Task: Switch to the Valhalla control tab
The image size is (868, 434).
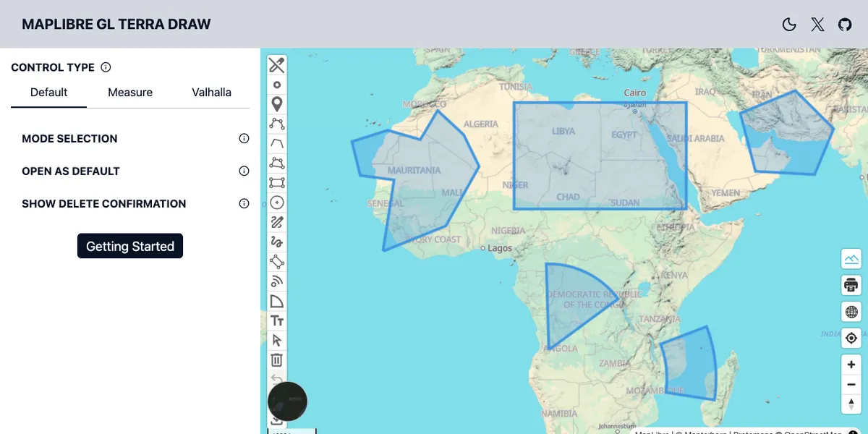Action: pos(211,93)
